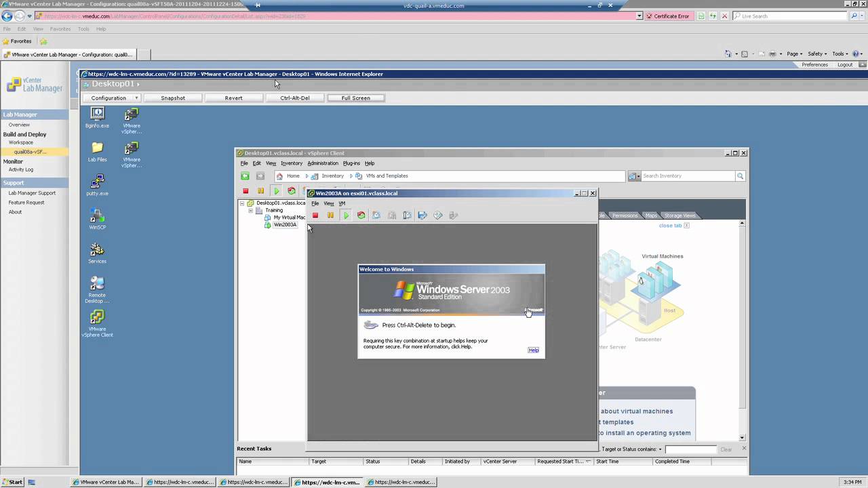
Task: Click the Revert button
Action: 233,98
